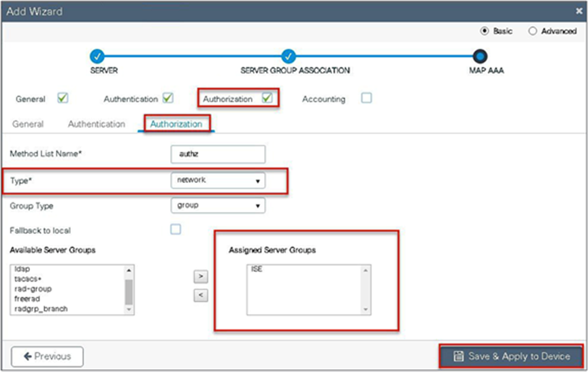Switch to the Authentication tab
The width and height of the screenshot is (588, 372).
point(97,124)
